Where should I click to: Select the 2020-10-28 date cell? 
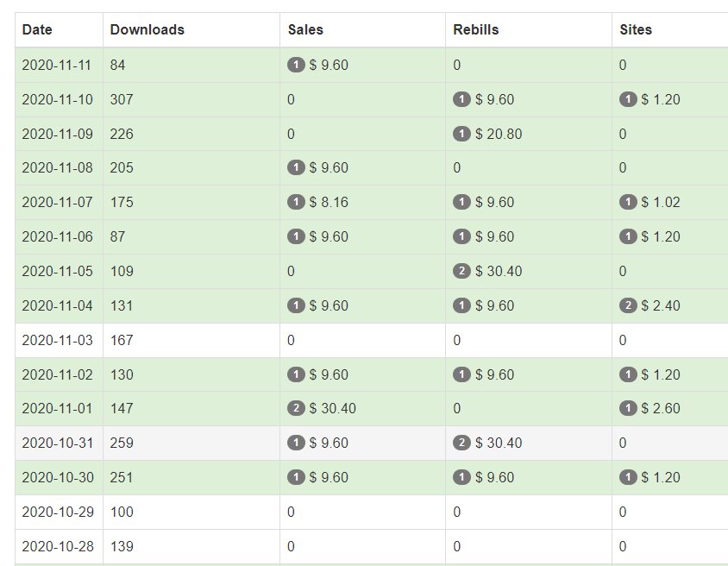coord(57,546)
